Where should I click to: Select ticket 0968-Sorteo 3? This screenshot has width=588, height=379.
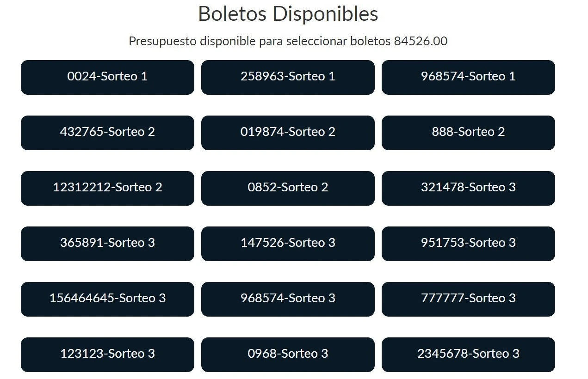tap(288, 355)
